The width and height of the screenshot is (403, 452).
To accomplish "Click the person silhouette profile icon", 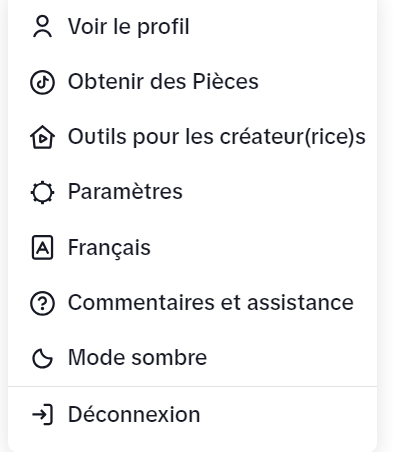I will 42,27.
